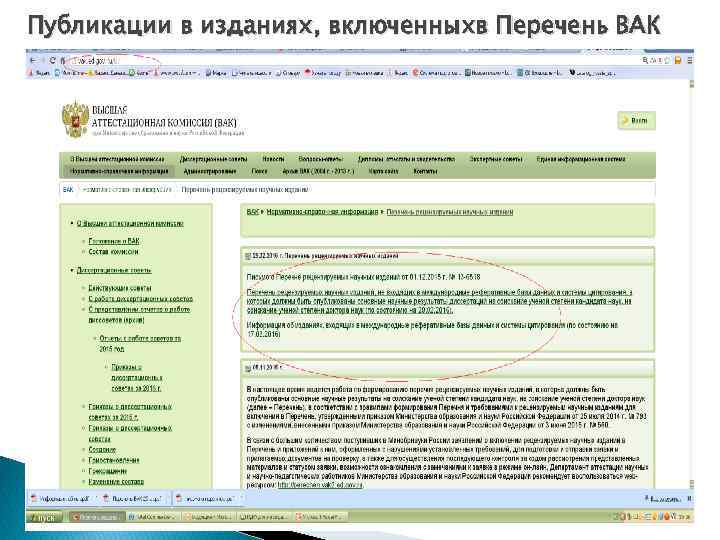Open Единая информационная система nav item
The image size is (720, 540).
point(581,159)
